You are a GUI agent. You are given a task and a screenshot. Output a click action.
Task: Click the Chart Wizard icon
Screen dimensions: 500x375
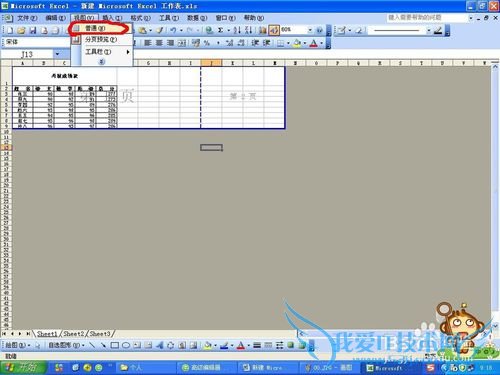tap(263, 30)
